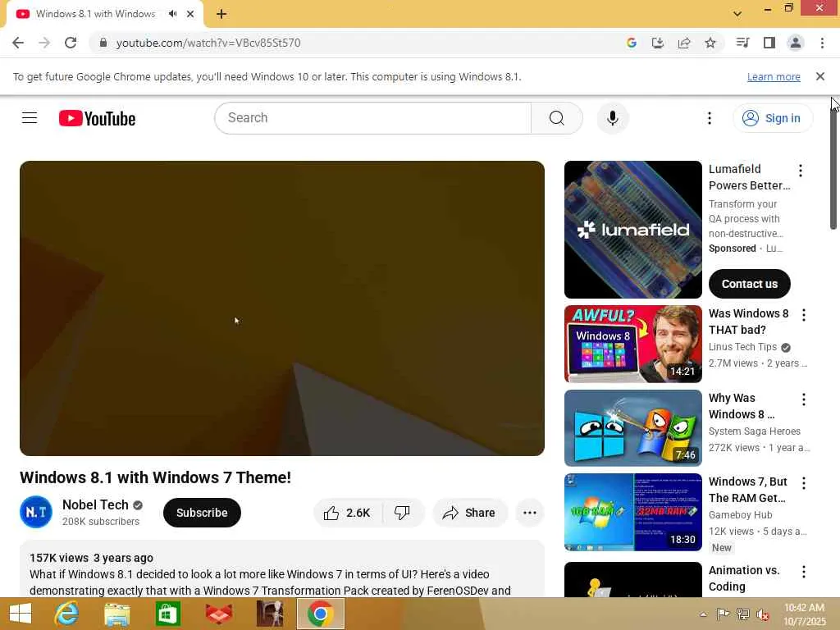Go to YouTube home via logo

[97, 118]
